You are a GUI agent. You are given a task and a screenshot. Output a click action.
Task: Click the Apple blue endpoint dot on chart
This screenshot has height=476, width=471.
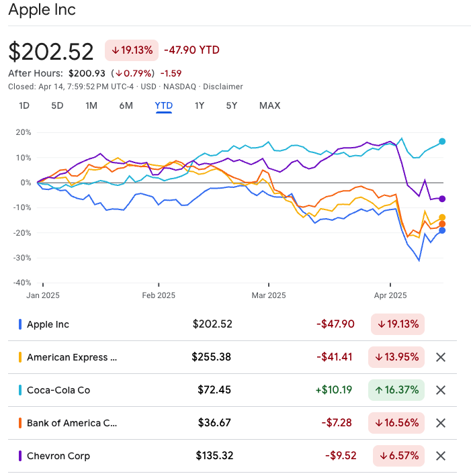tap(442, 230)
